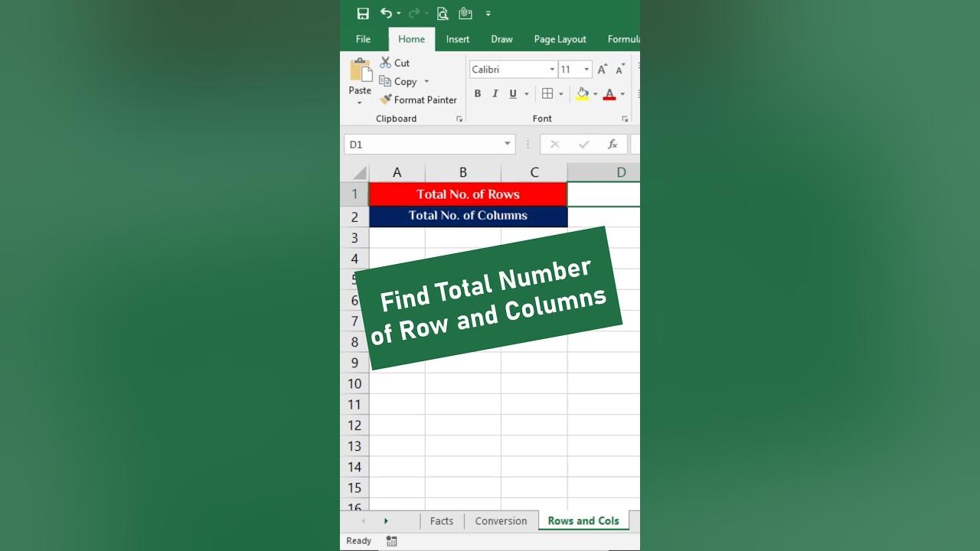The image size is (980, 551).
Task: Switch to the Home tab
Action: pyautogui.click(x=411, y=39)
